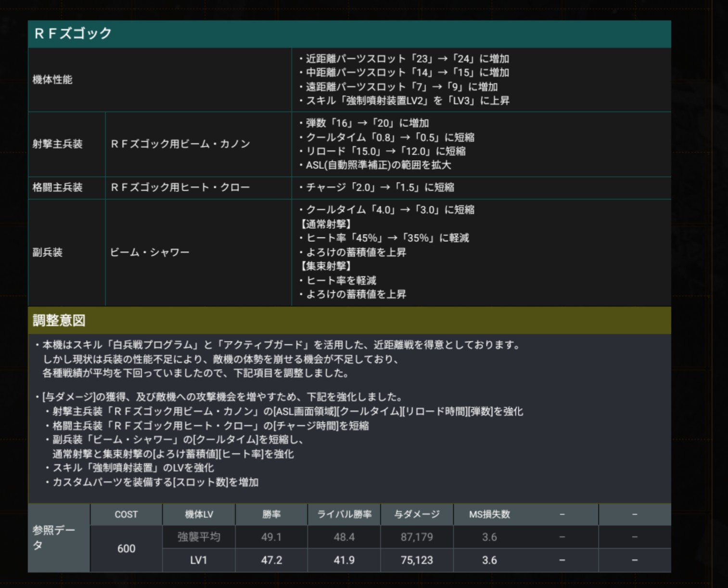Select the COST column header
The height and width of the screenshot is (588, 728).
[x=126, y=514]
